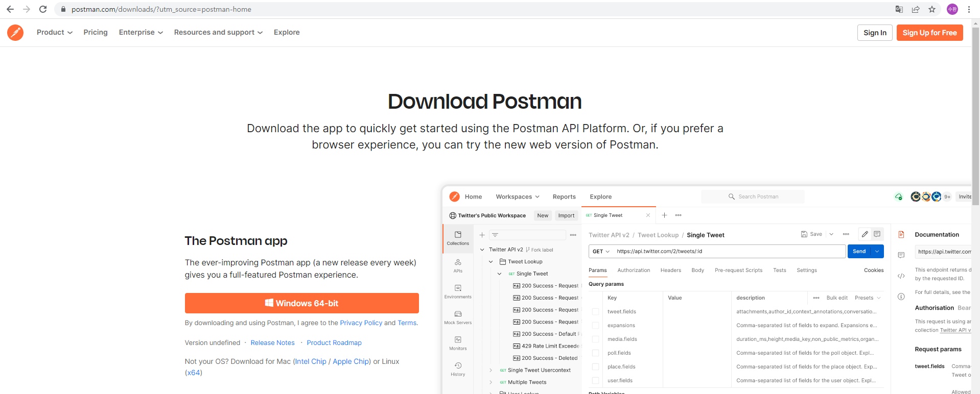Screen dimensions: 980x394
Task: Click the Import button in the workspace bar
Action: click(x=566, y=215)
